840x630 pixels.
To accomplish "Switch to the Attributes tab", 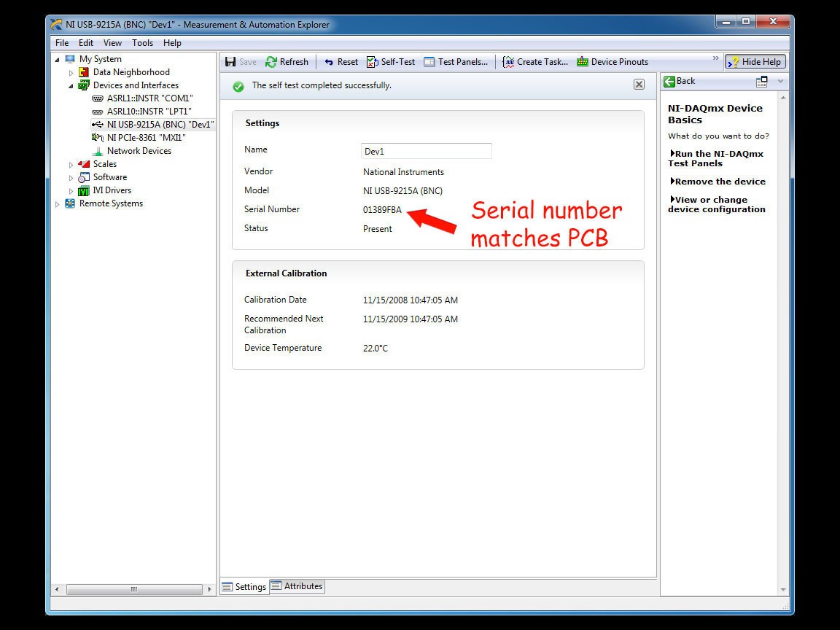I will [297, 586].
